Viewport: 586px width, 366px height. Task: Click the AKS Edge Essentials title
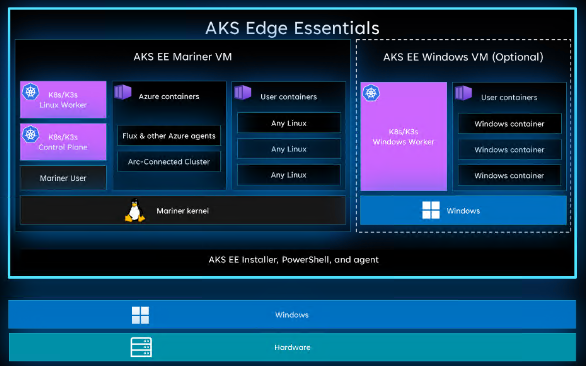(292, 28)
